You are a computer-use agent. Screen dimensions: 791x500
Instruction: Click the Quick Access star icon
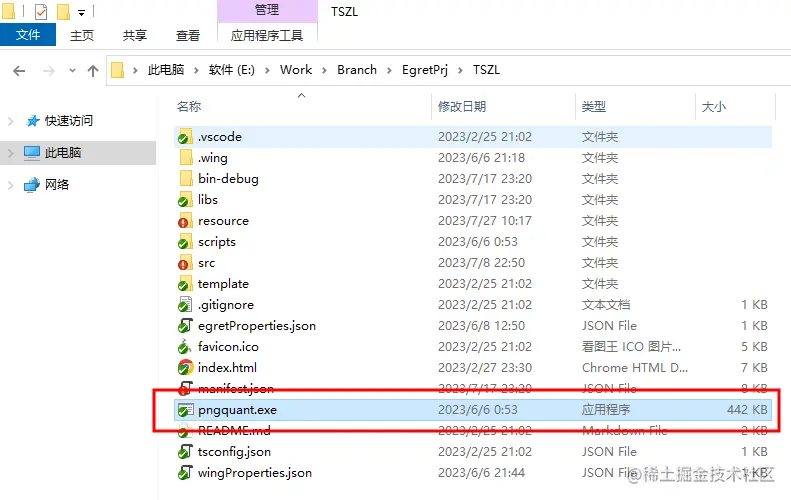pyautogui.click(x=33, y=121)
